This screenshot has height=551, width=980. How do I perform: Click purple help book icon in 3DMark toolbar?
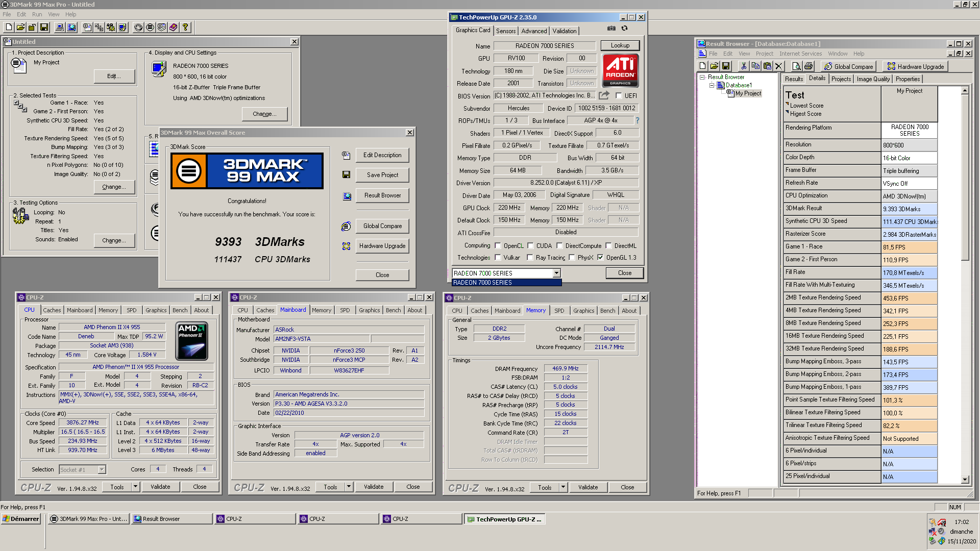pos(174,28)
